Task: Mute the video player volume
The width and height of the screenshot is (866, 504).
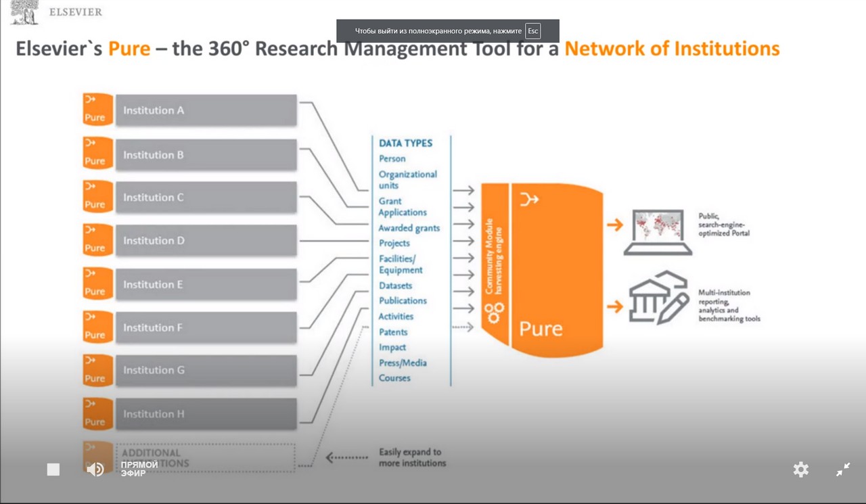Action: tap(95, 469)
